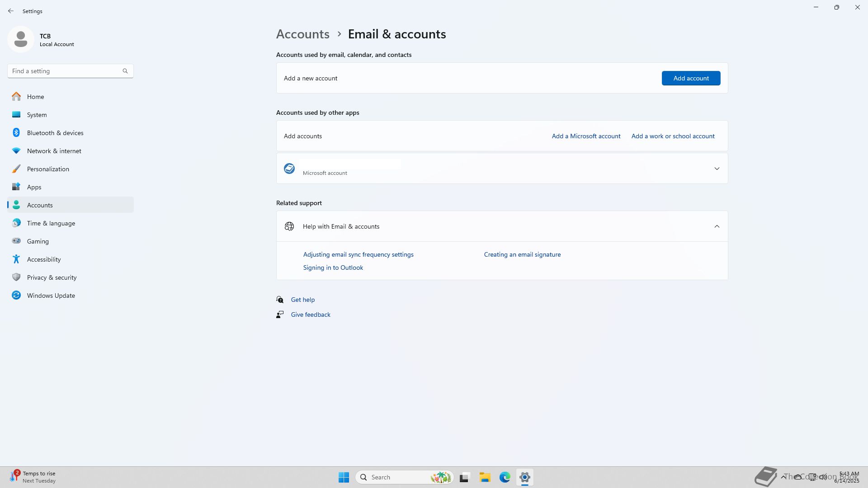The height and width of the screenshot is (488, 868).
Task: Go to the Personalization settings page
Action: (x=48, y=169)
